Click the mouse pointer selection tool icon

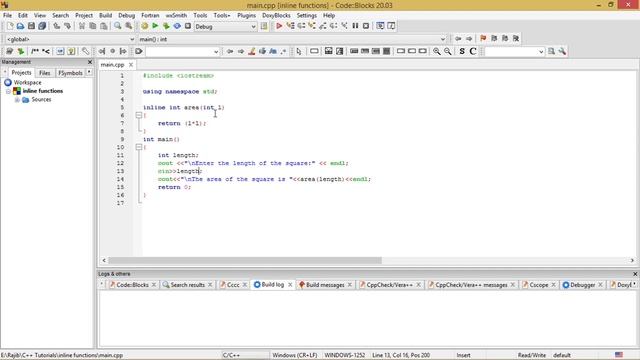tap(299, 51)
